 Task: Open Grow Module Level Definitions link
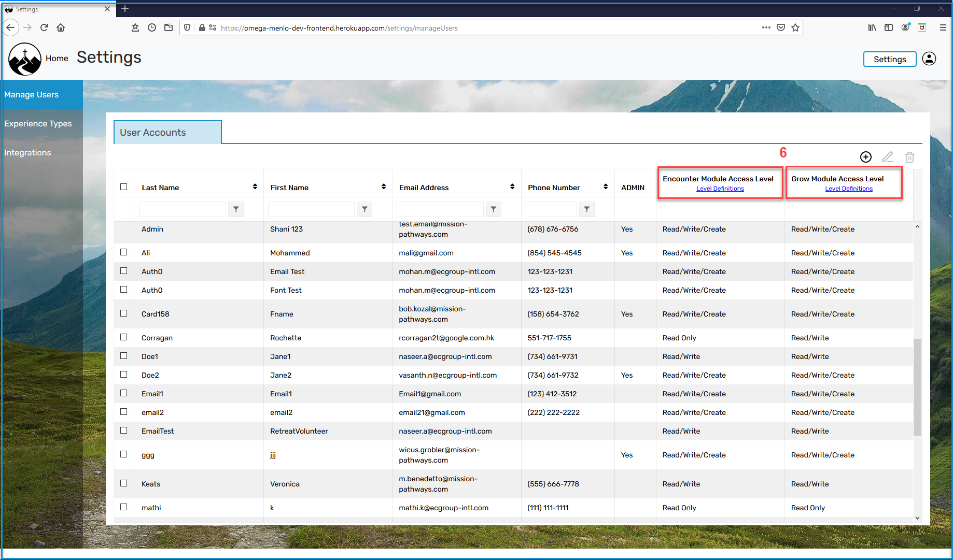[x=849, y=189]
